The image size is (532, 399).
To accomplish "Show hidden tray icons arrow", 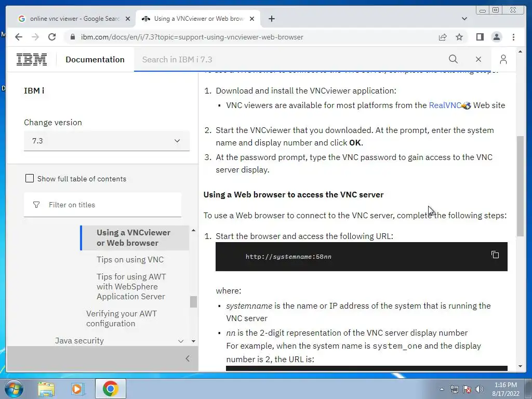I will (x=442, y=389).
